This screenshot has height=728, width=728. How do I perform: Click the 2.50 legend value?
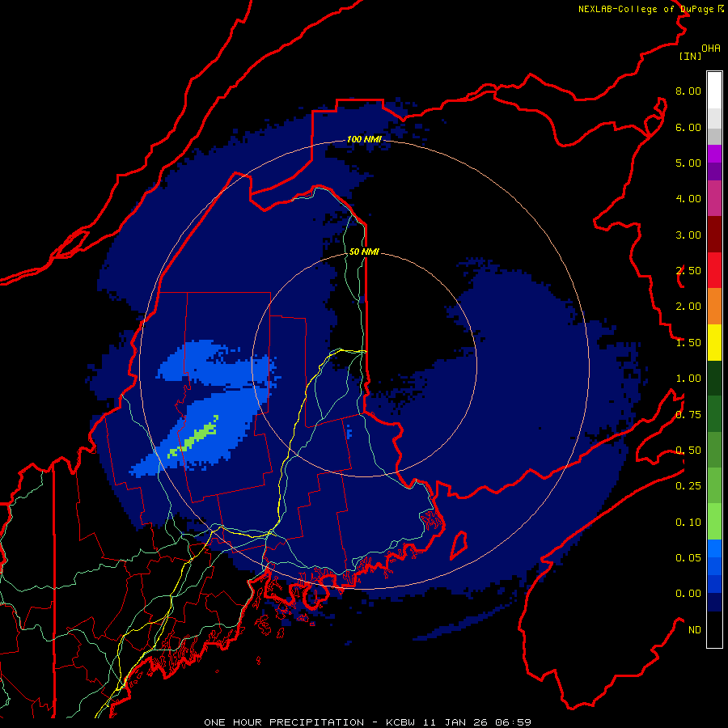[688, 271]
